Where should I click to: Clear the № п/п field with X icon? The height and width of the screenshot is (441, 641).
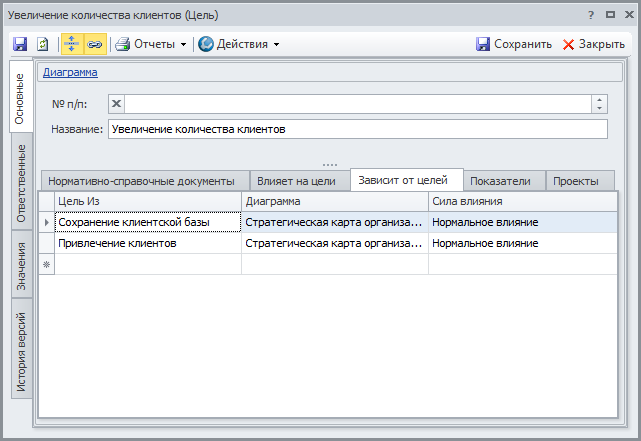[x=116, y=104]
